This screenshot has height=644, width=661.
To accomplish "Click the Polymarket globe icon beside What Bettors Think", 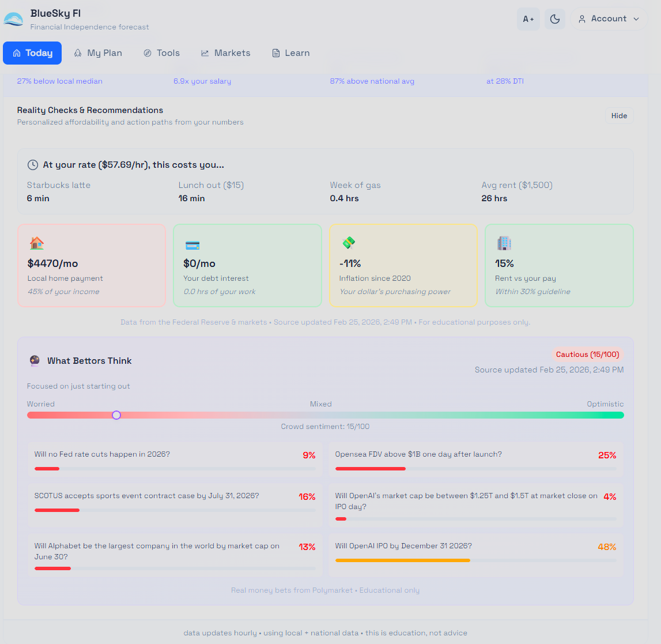I will coord(35,361).
